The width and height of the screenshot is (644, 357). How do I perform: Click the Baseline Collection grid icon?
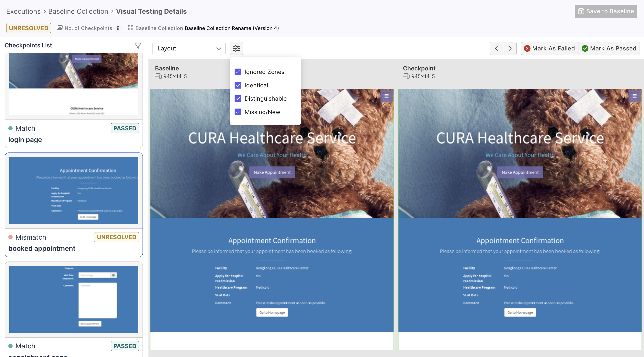point(130,28)
